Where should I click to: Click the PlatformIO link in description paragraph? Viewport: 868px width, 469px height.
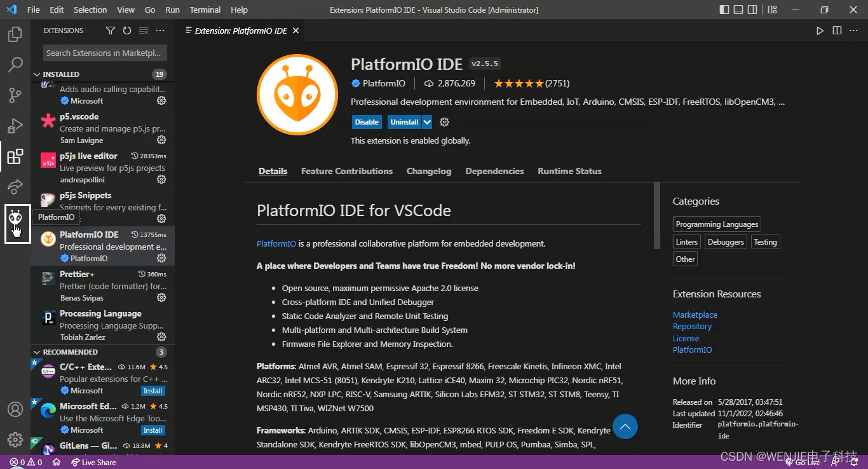click(x=276, y=243)
